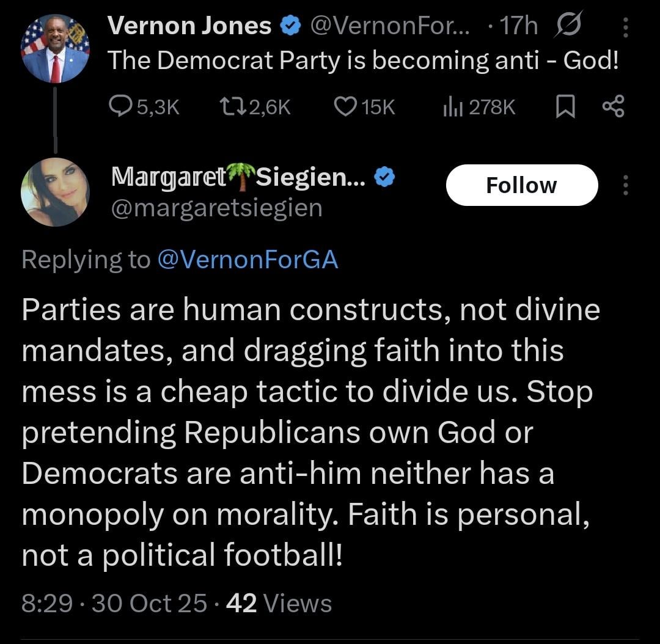Click the 42 Views count
Image resolution: width=660 pixels, height=644 pixels.
coord(279,603)
